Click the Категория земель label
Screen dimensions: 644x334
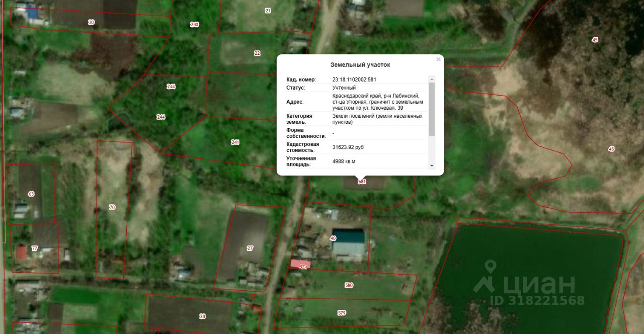pyautogui.click(x=299, y=119)
